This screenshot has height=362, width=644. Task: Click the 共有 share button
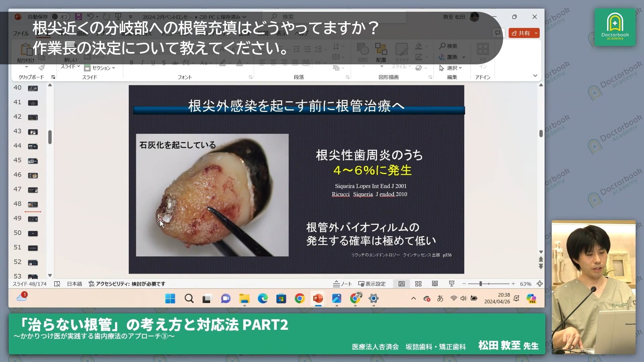click(521, 33)
